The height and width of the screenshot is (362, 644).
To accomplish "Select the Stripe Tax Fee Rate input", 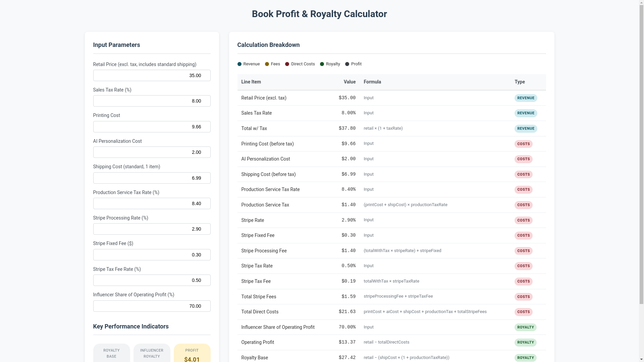I will pyautogui.click(x=152, y=280).
